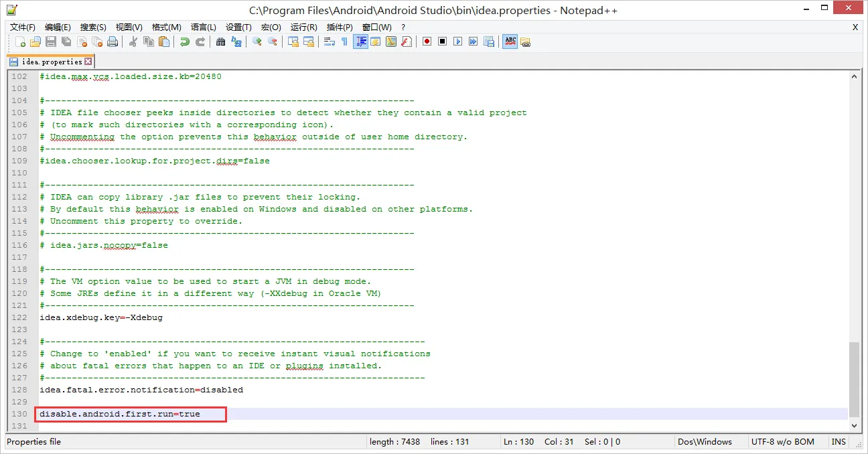This screenshot has height=454, width=868.
Task: Open the 设置(T) settings menu
Action: tap(238, 27)
